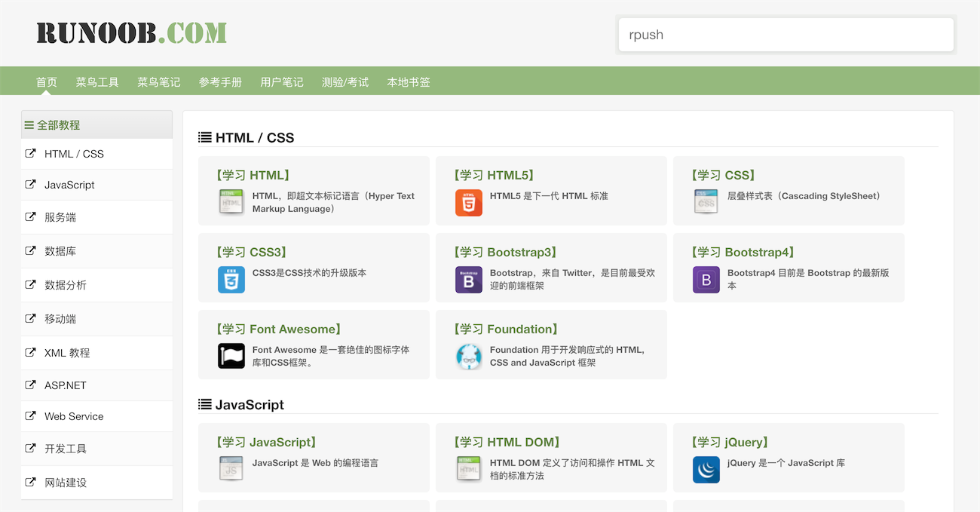The image size is (980, 512).
Task: Click external-link icon beside JavaScript sidebar item
Action: pos(31,185)
